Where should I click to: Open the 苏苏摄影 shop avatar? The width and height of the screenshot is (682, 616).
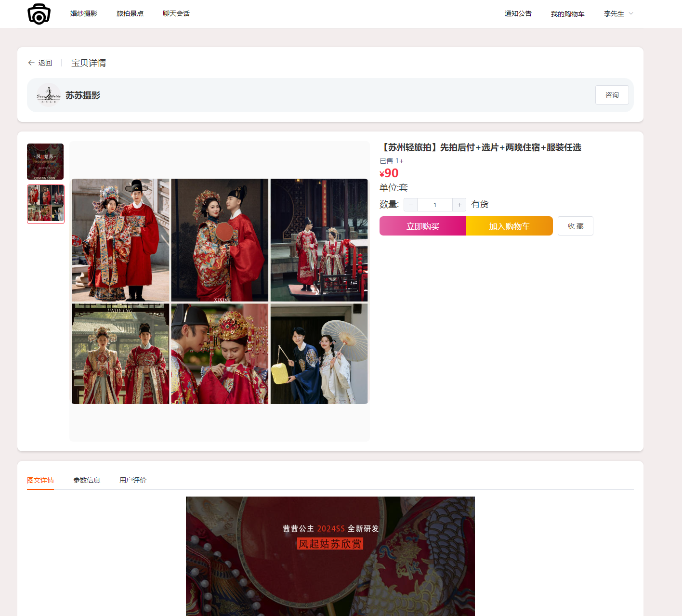coord(49,95)
